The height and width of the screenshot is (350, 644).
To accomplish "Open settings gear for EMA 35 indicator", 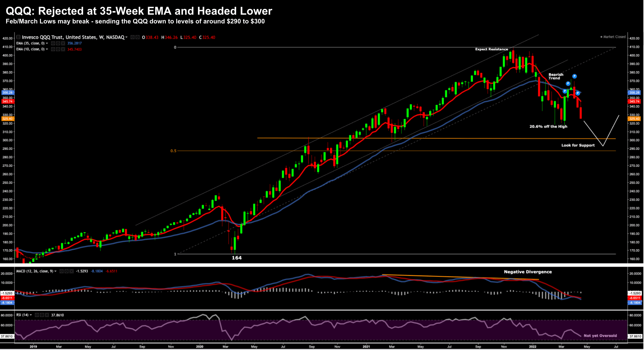I will [x=58, y=43].
